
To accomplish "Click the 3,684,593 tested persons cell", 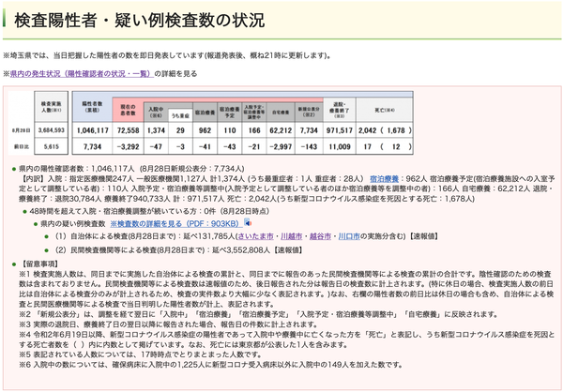I will [x=51, y=130].
